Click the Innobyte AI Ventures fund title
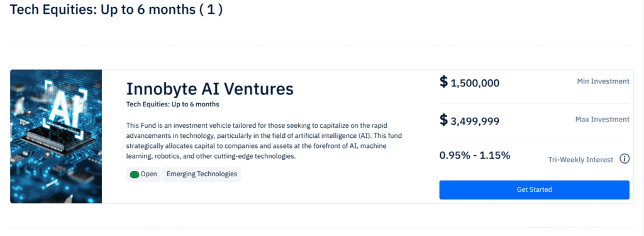 click(209, 88)
